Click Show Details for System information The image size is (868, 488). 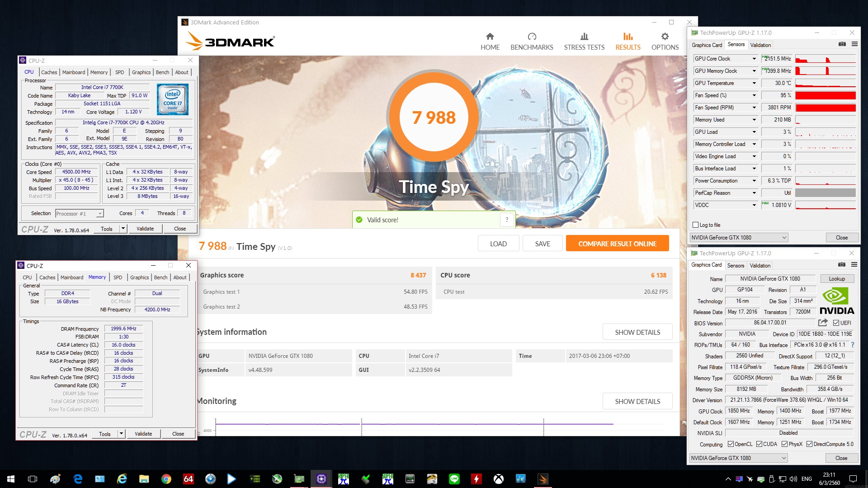(x=637, y=332)
